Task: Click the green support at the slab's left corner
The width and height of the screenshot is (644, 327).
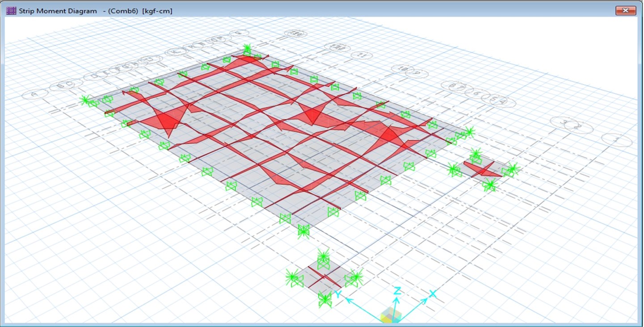Action: point(85,101)
